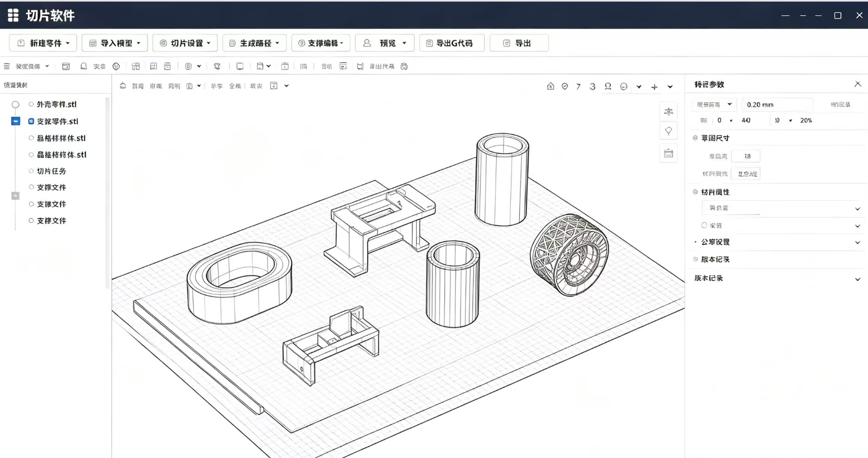This screenshot has width=868, height=458.
Task: Open the dropdown showing value 10
Action: pos(783,120)
